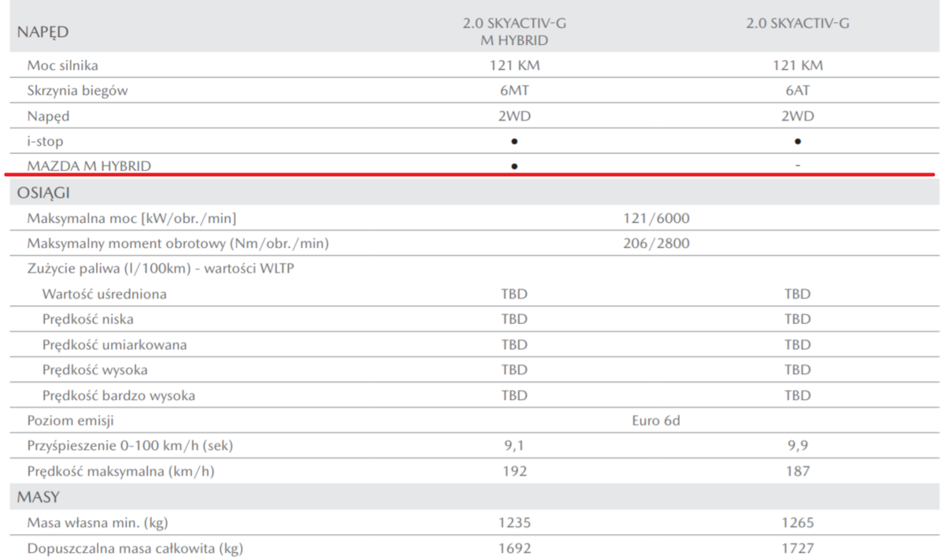Click the Prędkość wysoka row label
Viewport: 945px width, 560px height.
click(x=94, y=369)
